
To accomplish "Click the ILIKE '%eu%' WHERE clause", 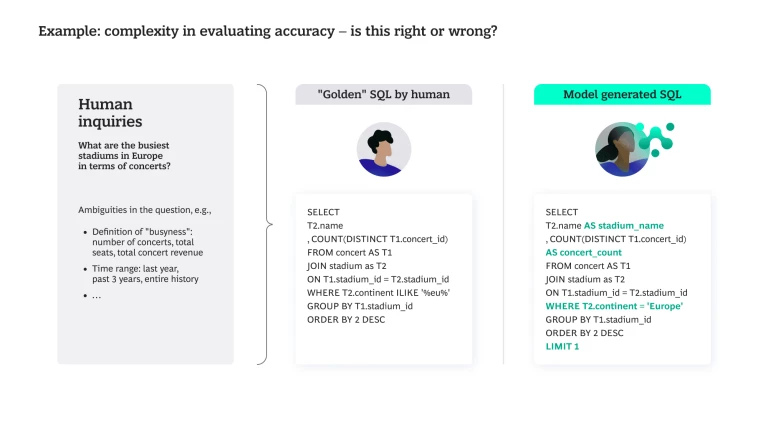I will [378, 293].
